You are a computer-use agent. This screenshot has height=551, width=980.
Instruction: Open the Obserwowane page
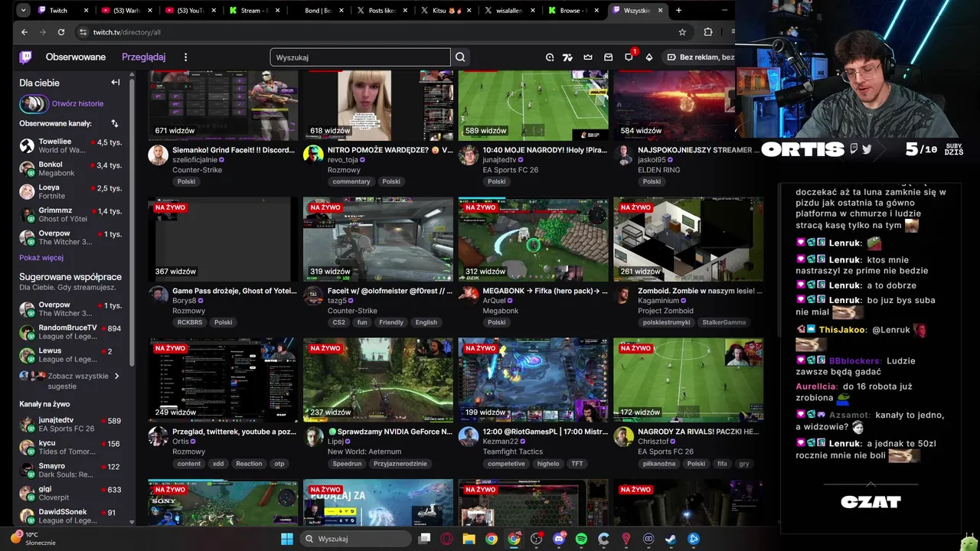[x=76, y=57]
